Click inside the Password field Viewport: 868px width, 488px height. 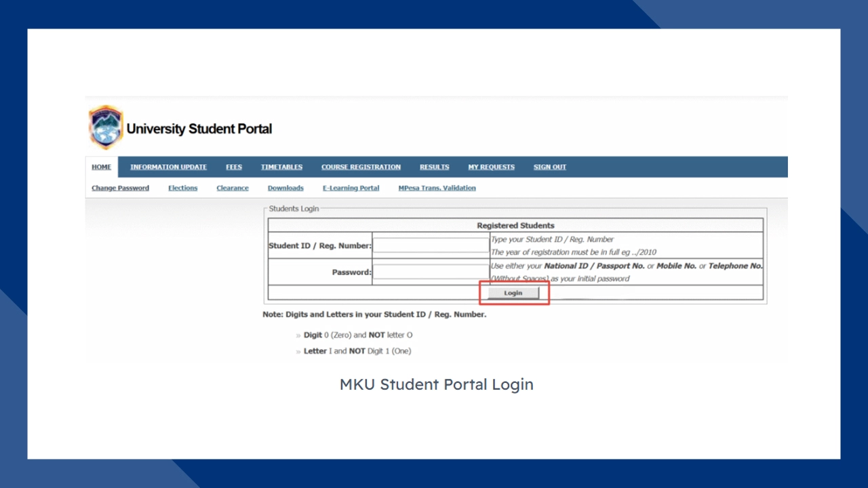coord(431,272)
